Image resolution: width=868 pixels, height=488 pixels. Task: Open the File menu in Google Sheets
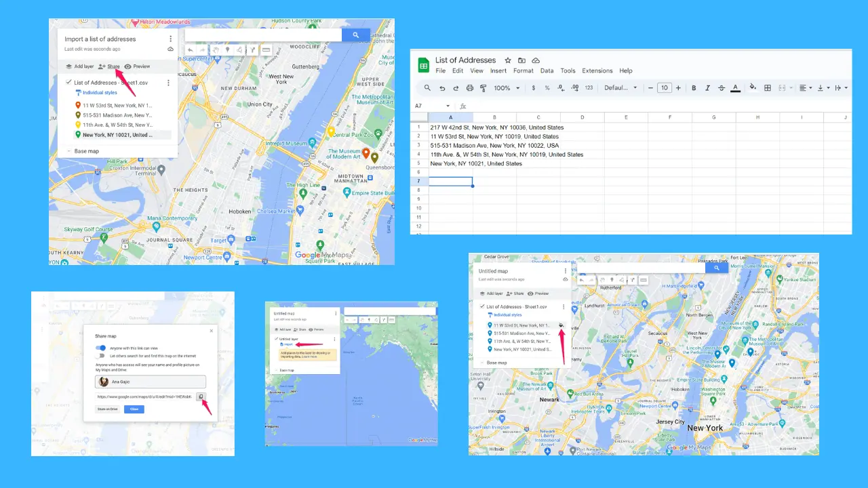(441, 70)
